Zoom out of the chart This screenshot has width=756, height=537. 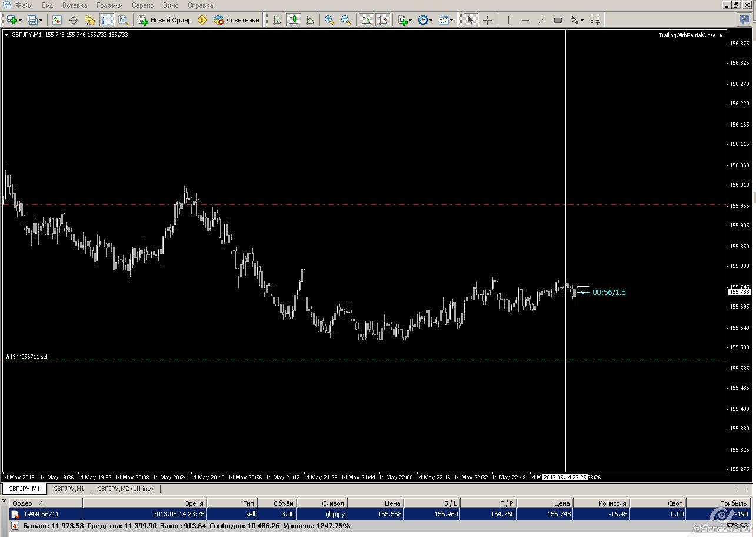(346, 20)
